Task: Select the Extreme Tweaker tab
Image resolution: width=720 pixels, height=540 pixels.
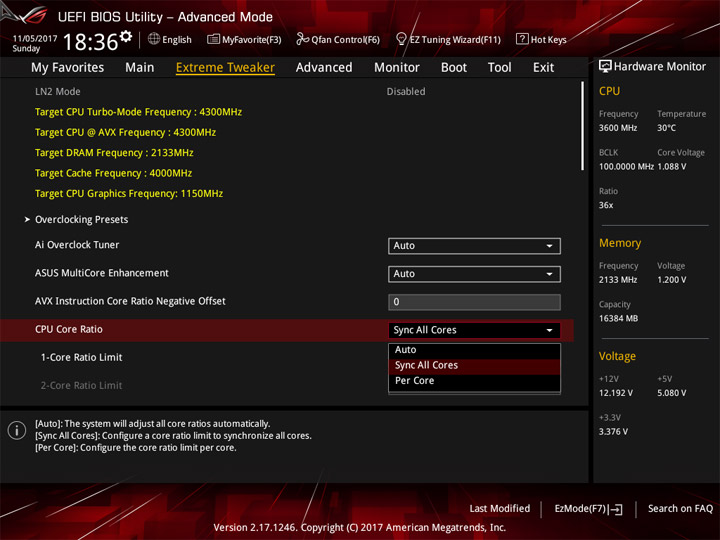Action: pos(225,68)
